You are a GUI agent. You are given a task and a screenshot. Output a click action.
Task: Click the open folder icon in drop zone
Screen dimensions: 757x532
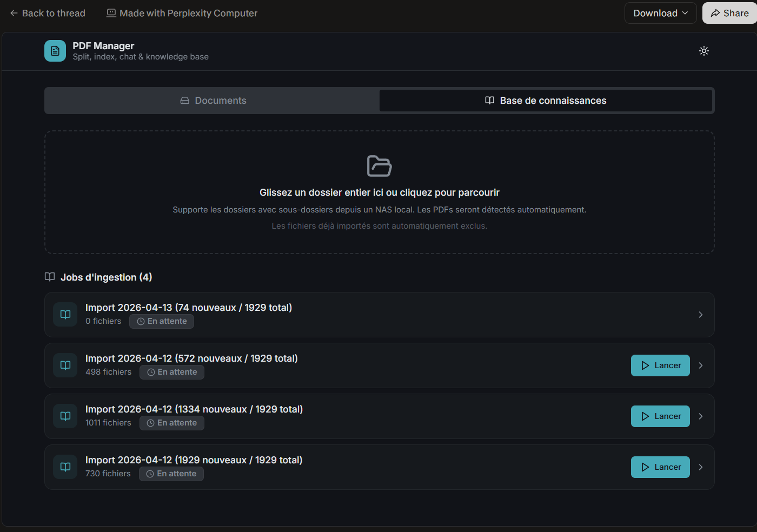[379, 166]
